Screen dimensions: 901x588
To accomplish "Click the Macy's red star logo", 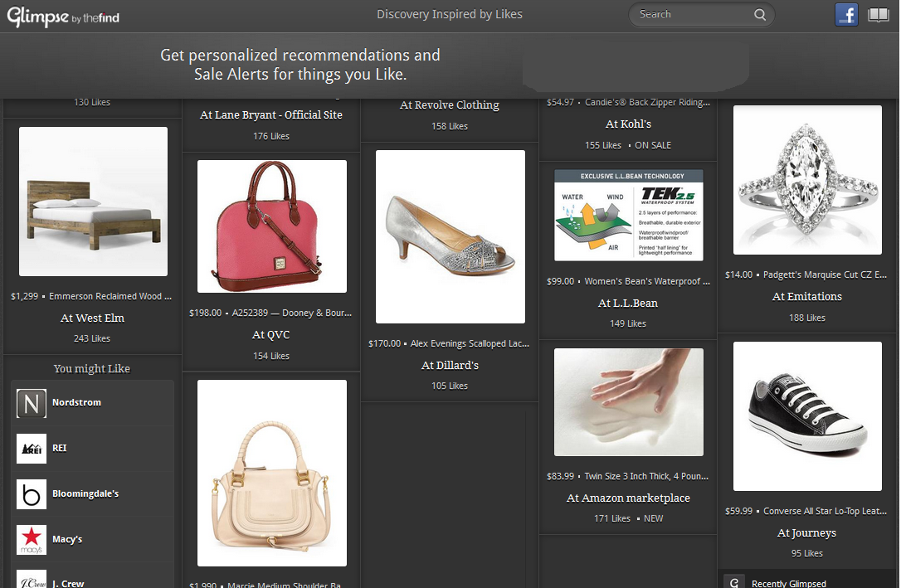I will pos(32,540).
